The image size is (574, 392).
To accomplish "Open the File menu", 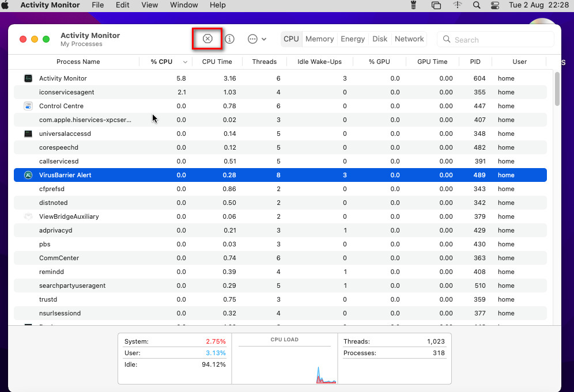I will click(98, 5).
